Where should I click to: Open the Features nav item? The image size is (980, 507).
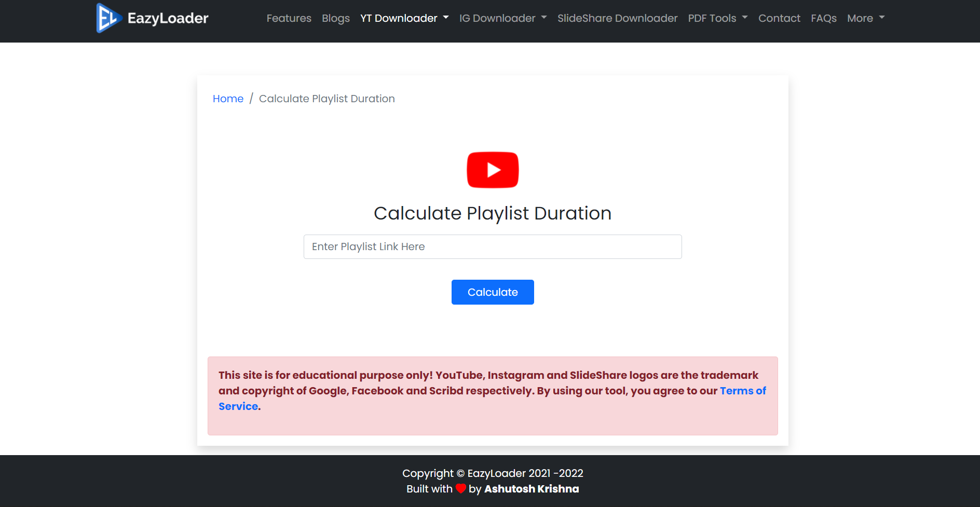(289, 18)
